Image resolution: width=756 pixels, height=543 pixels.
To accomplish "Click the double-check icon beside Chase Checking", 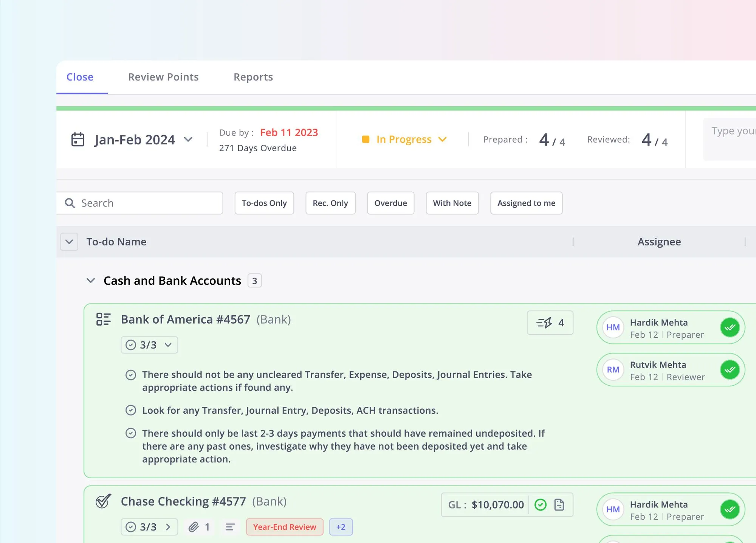I will 103,501.
